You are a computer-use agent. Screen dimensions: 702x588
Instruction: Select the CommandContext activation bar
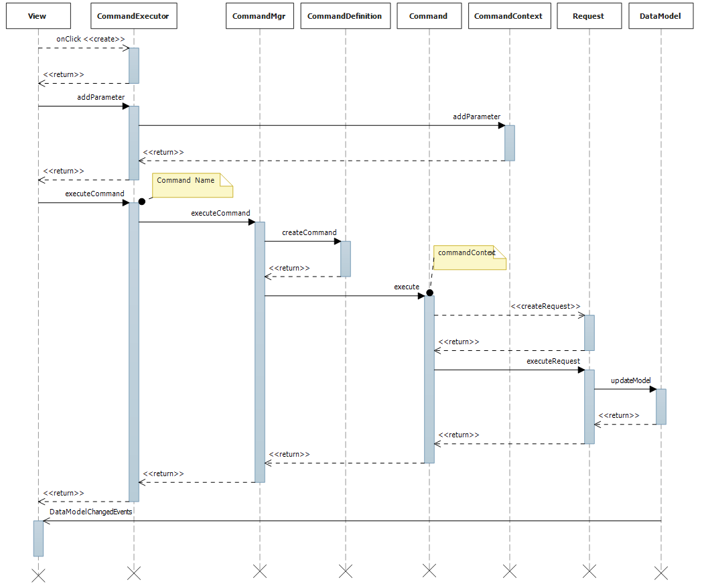pyautogui.click(x=510, y=143)
